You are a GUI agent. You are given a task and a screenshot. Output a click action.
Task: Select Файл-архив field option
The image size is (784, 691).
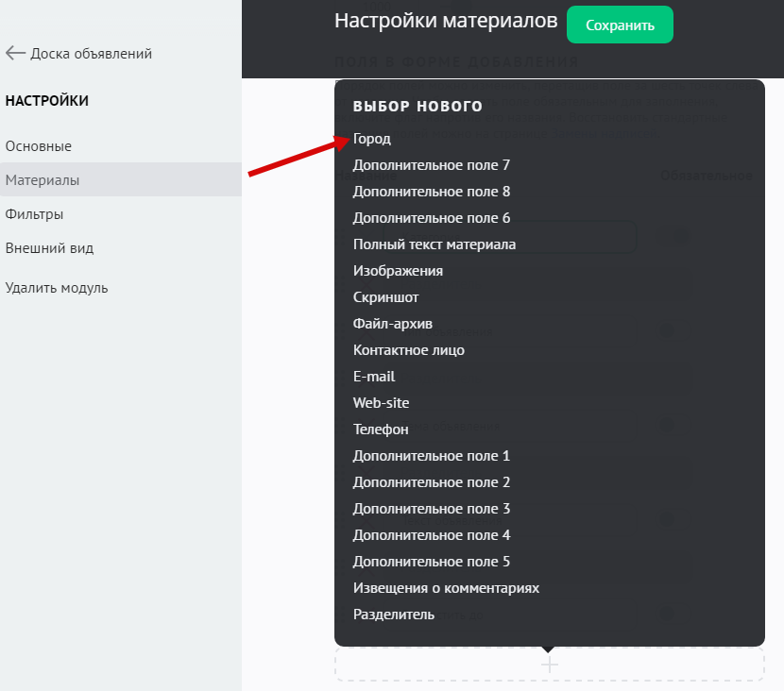[393, 324]
